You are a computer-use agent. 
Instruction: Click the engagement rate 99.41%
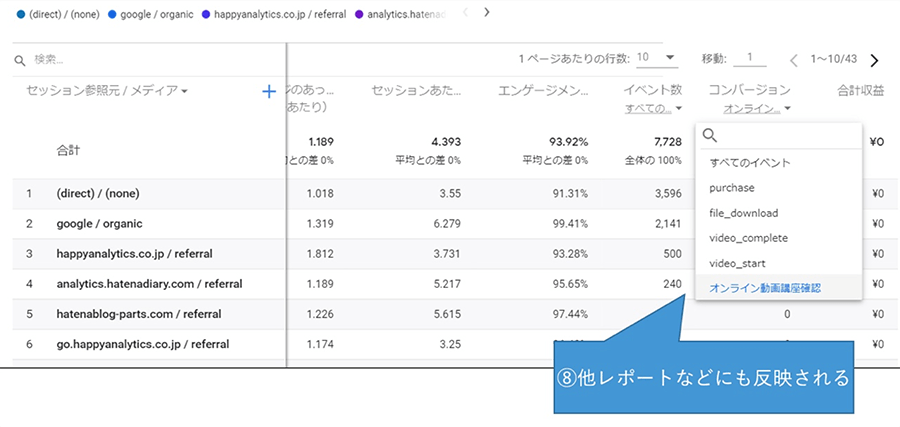[571, 224]
